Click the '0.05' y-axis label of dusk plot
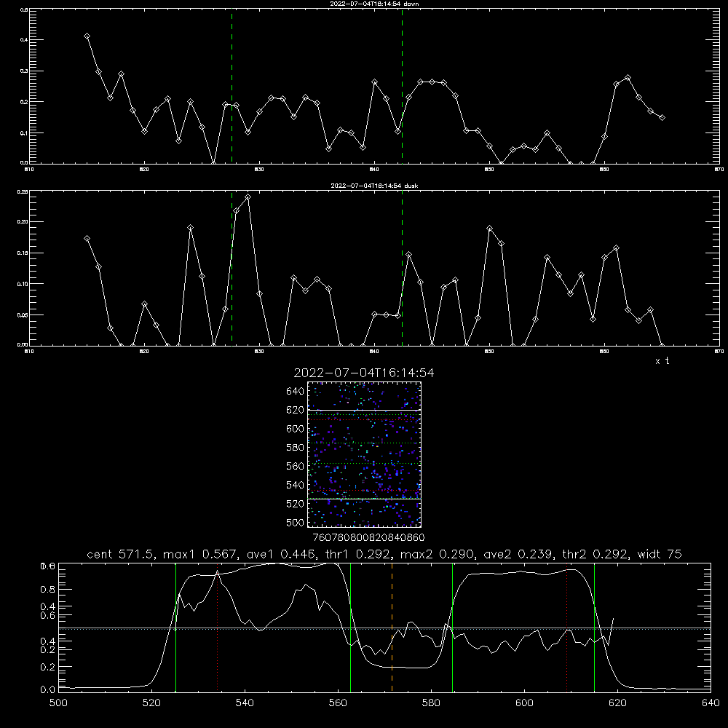The height and width of the screenshot is (728, 728). click(x=23, y=314)
